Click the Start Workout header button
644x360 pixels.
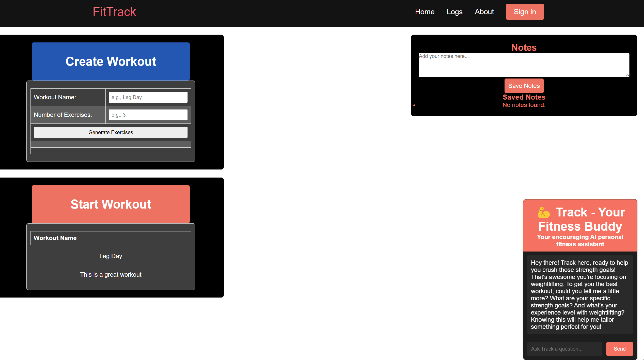click(x=111, y=204)
